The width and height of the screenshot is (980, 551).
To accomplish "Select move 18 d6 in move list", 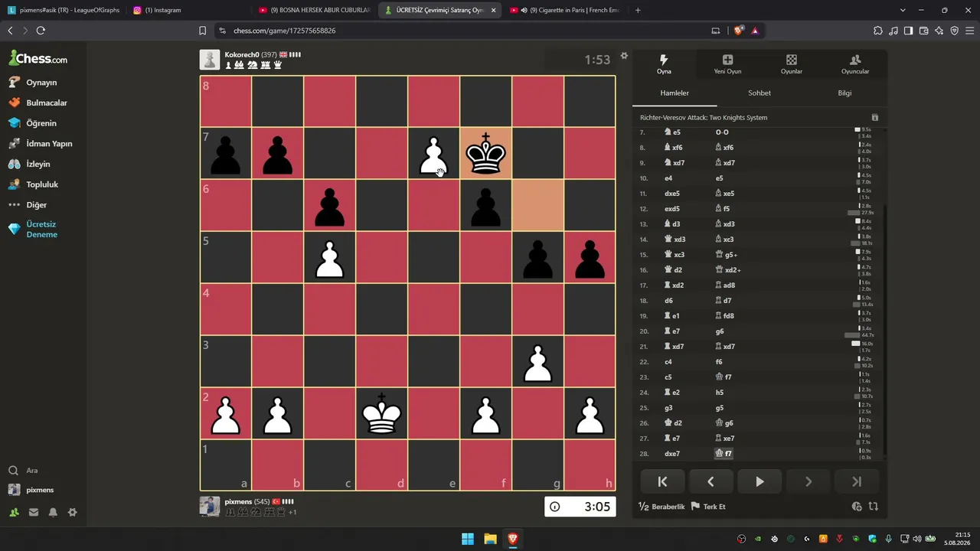I will 668,301.
